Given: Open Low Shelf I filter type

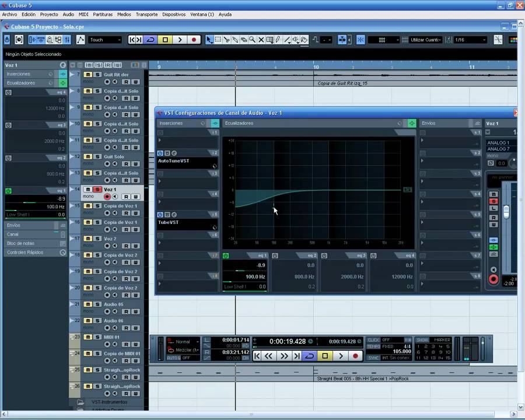Looking at the screenshot, I should tap(235, 286).
